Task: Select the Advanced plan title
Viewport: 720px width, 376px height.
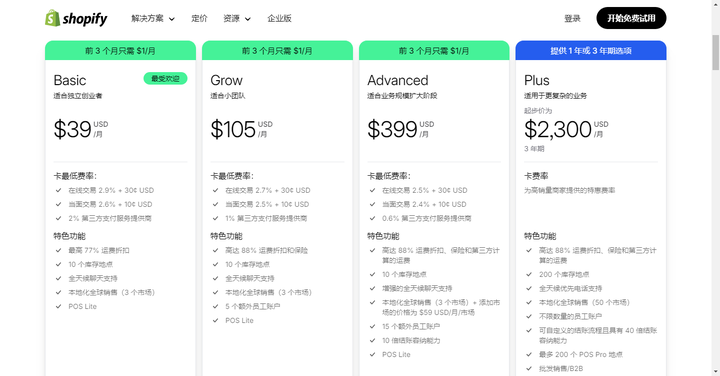Action: [x=398, y=80]
